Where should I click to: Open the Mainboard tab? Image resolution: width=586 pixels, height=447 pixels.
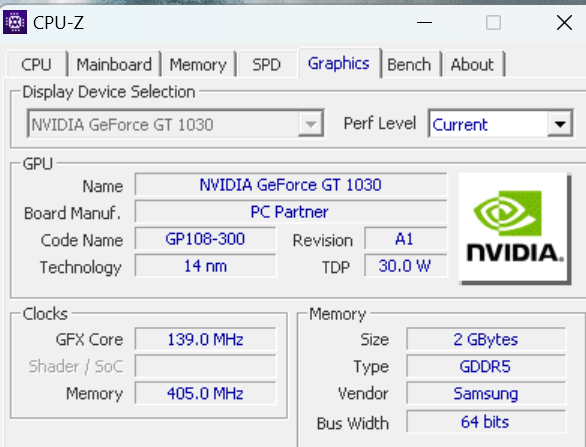114,65
